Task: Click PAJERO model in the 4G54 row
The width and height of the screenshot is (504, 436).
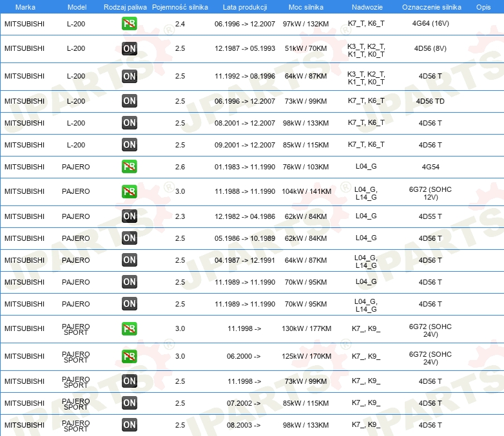Action: pos(76,167)
